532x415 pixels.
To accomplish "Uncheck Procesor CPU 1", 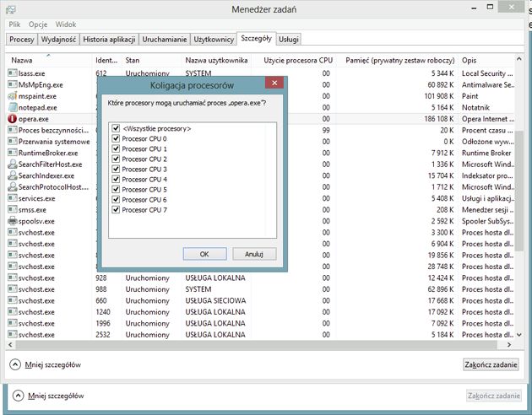I will click(x=116, y=148).
